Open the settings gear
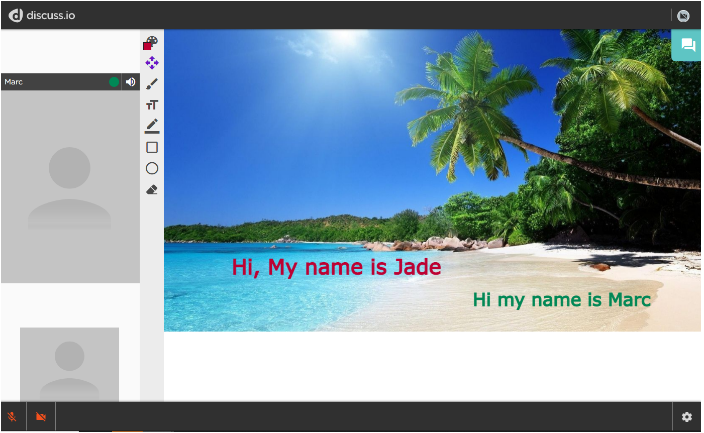 click(x=686, y=417)
